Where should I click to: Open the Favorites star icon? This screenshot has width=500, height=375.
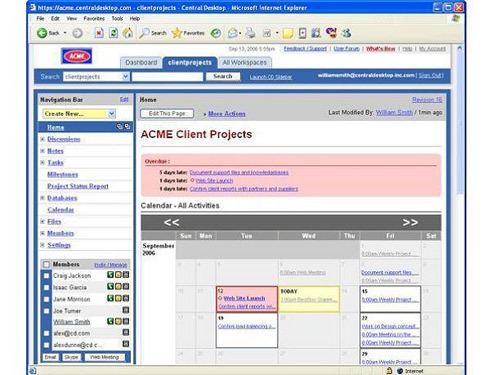click(177, 33)
